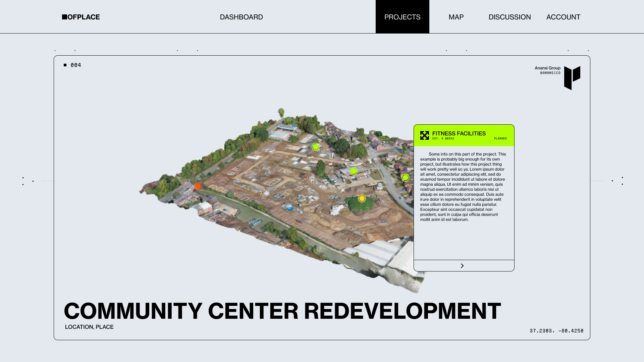
Task: Select the center green marker by parking lot
Action: pyautogui.click(x=354, y=172)
